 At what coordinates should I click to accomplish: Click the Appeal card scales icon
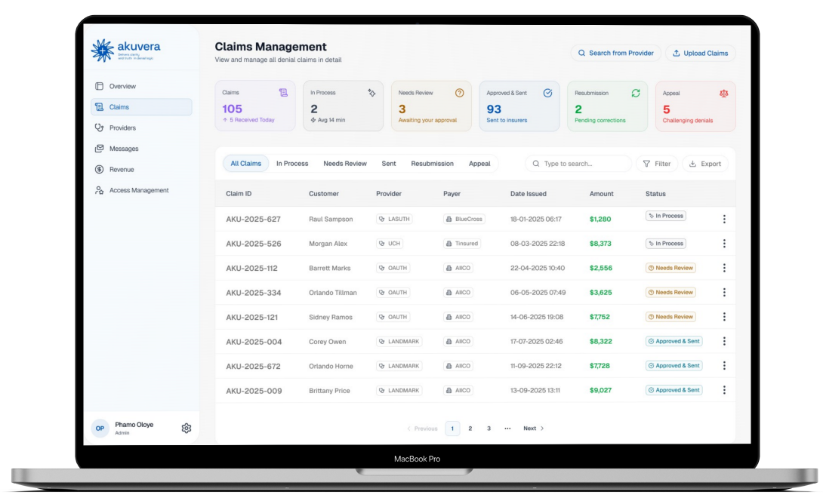tap(723, 94)
